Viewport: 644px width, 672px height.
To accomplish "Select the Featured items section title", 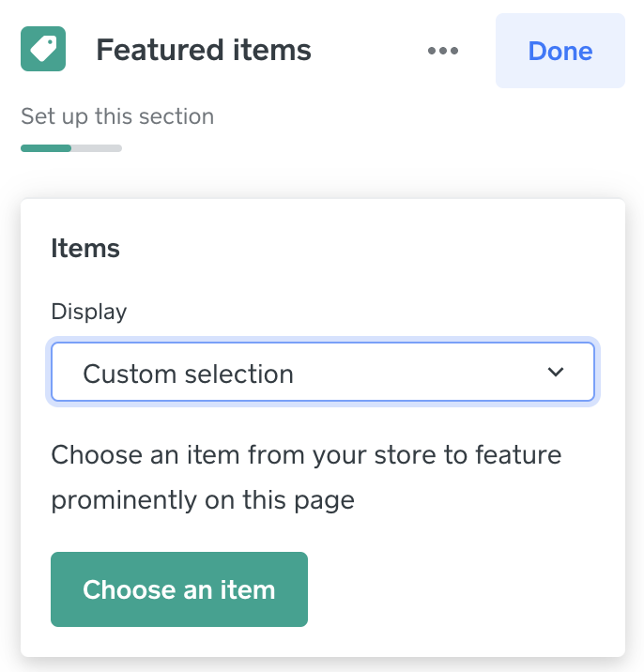I will point(204,51).
